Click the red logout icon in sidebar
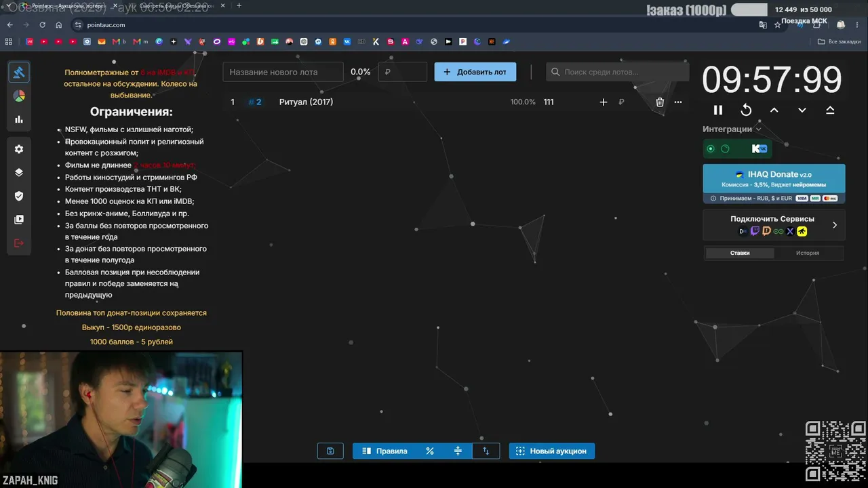868x488 pixels. tap(19, 243)
